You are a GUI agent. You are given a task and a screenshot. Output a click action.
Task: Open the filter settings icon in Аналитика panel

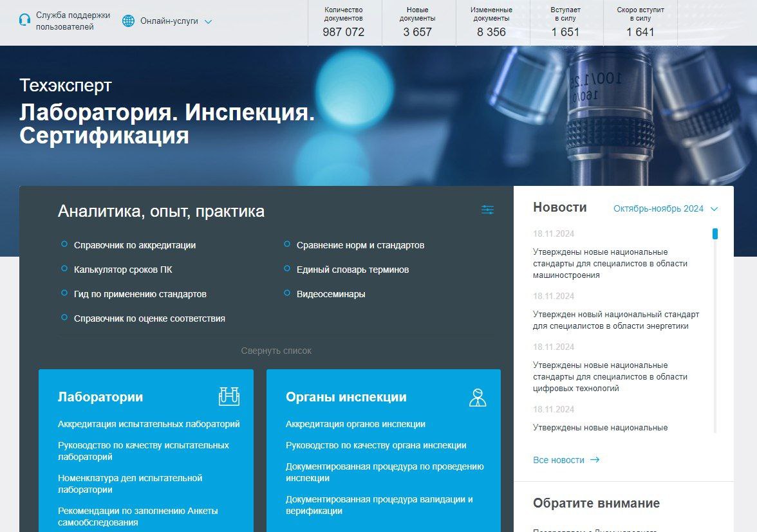[x=488, y=210]
